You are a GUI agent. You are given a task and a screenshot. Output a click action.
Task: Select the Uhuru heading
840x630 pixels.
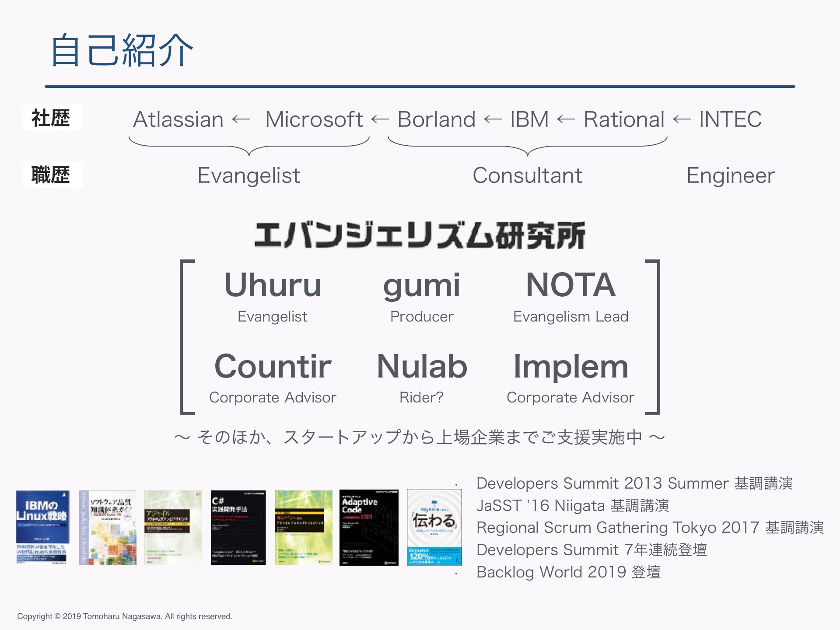pos(273,285)
